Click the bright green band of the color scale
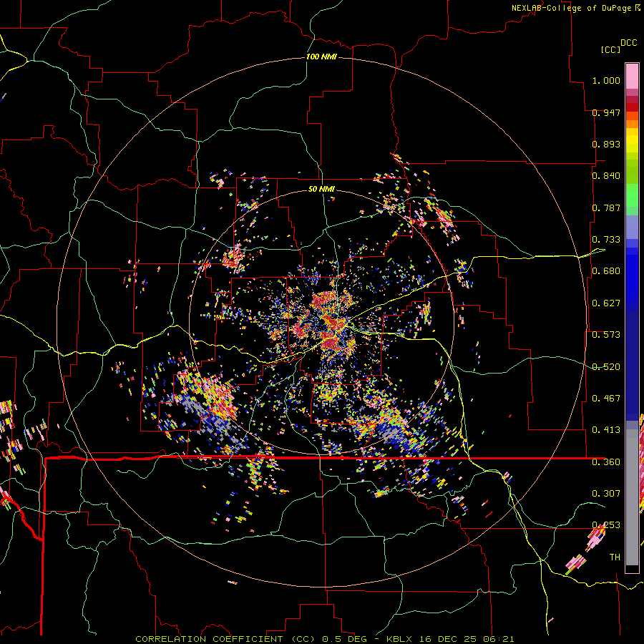Screen dimensions: 644x644 coord(632,195)
